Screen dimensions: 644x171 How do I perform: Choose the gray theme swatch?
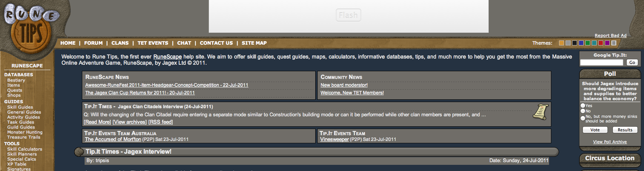568,43
